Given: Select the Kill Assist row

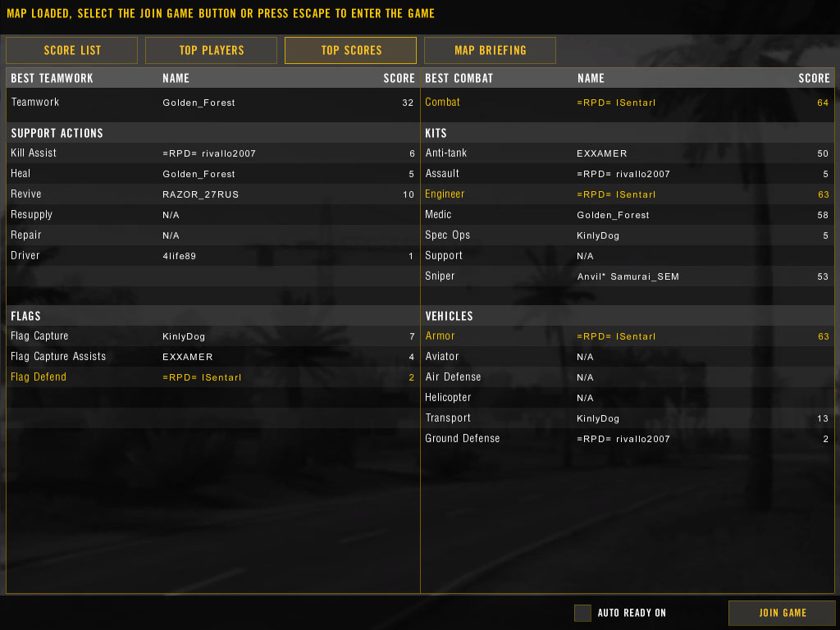Looking at the screenshot, I should pos(212,153).
